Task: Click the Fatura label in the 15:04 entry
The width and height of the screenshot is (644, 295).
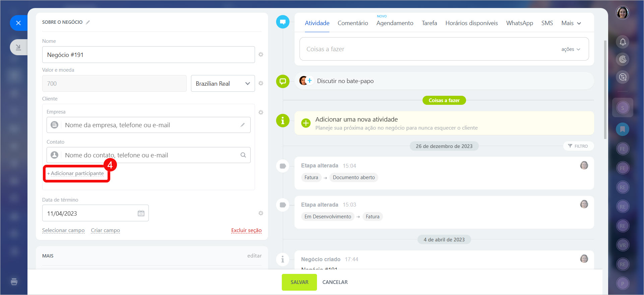Action: click(x=311, y=177)
